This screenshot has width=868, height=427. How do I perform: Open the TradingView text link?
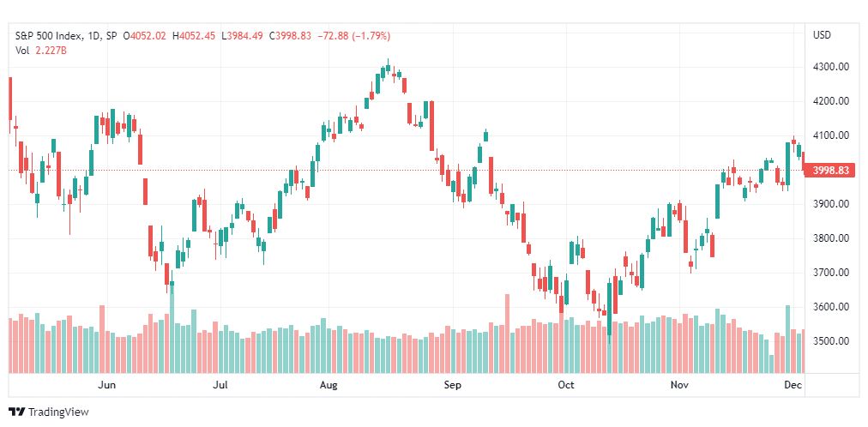point(58,412)
